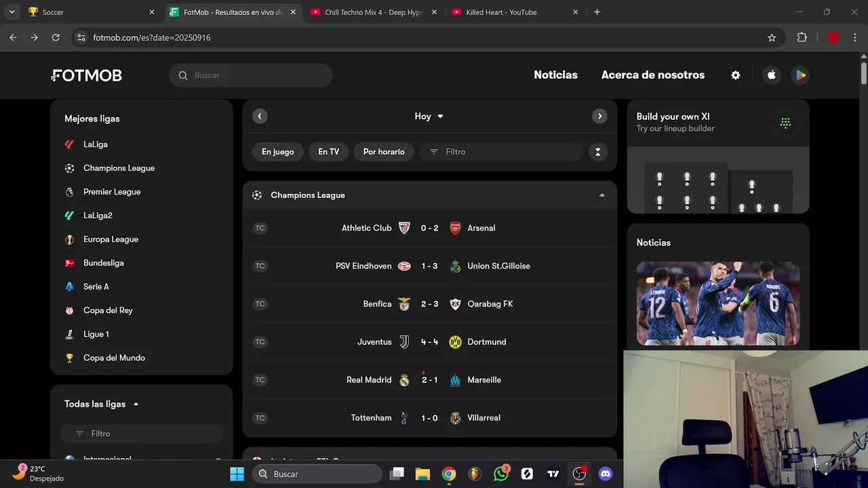
Task: Bookmark page with the star icon
Action: click(x=772, y=37)
